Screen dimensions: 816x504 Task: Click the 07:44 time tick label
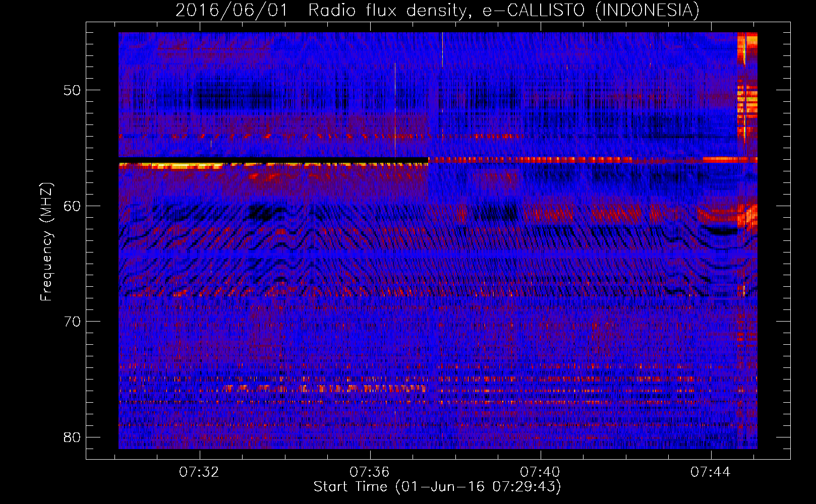pyautogui.click(x=711, y=472)
